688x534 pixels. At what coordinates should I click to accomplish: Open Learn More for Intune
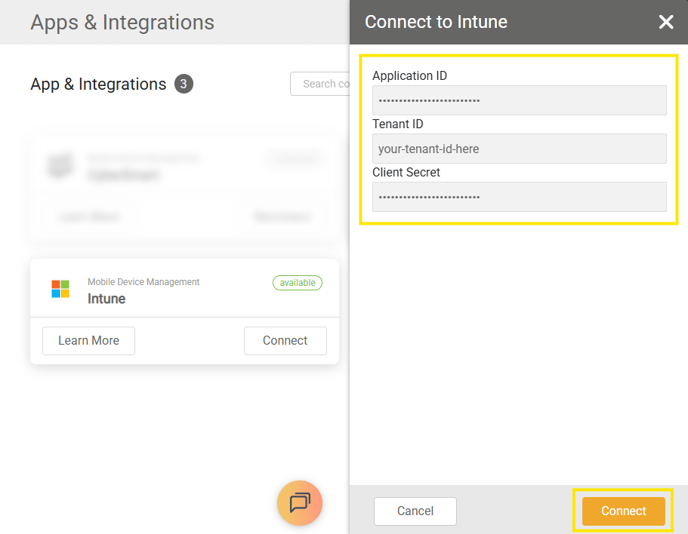point(89,340)
